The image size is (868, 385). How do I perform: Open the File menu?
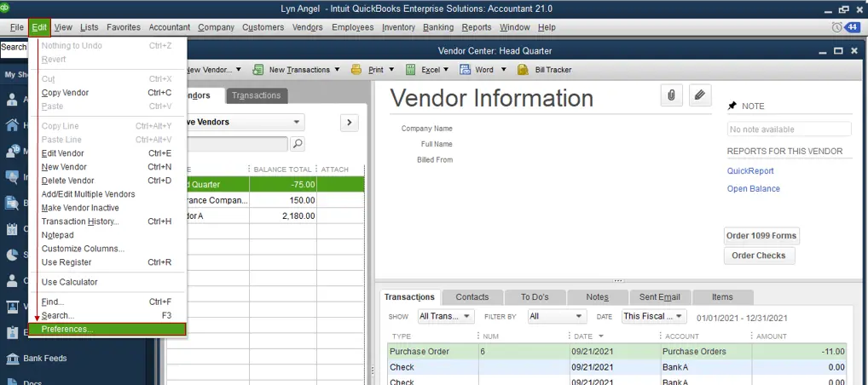pyautogui.click(x=16, y=27)
